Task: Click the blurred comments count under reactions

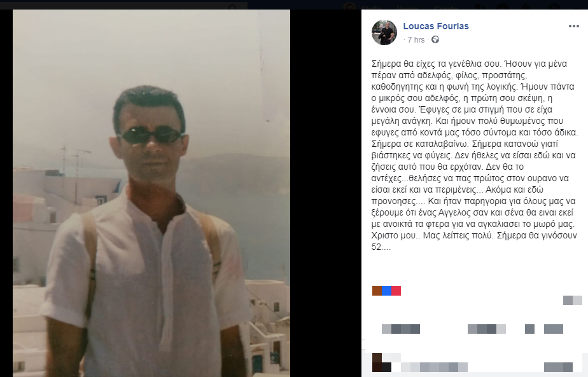Action: tap(573, 300)
